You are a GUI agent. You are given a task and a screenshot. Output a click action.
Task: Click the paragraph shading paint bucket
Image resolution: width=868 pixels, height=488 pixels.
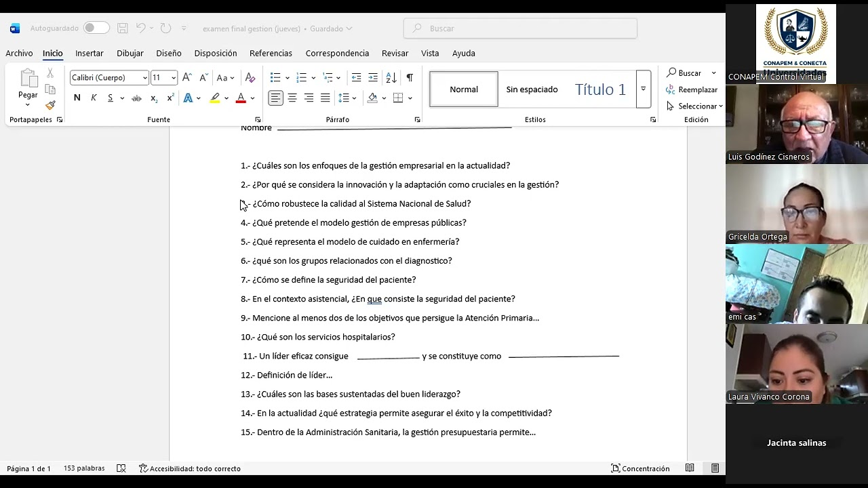pyautogui.click(x=372, y=98)
